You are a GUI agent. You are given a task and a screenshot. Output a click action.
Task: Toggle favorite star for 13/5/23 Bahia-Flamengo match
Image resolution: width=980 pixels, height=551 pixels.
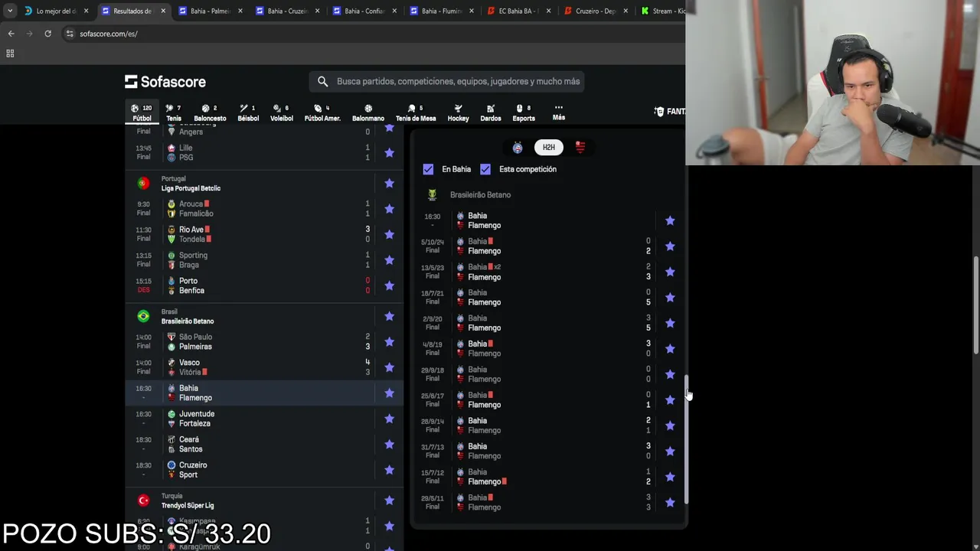[x=670, y=272]
